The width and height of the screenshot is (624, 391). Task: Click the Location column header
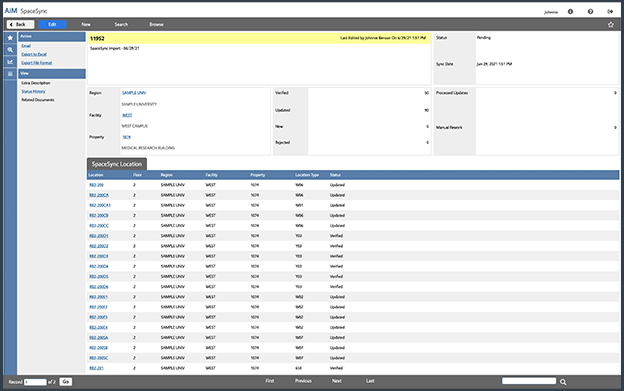coord(96,175)
